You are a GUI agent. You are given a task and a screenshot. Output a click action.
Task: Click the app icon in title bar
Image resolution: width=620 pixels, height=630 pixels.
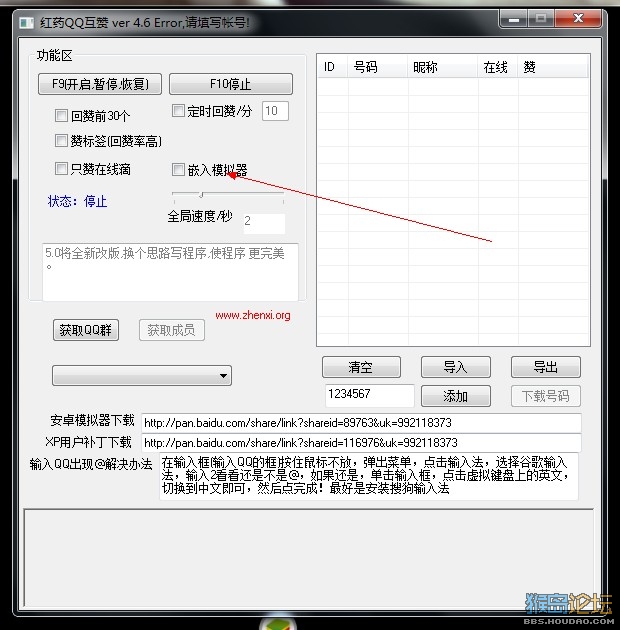[x=27, y=22]
